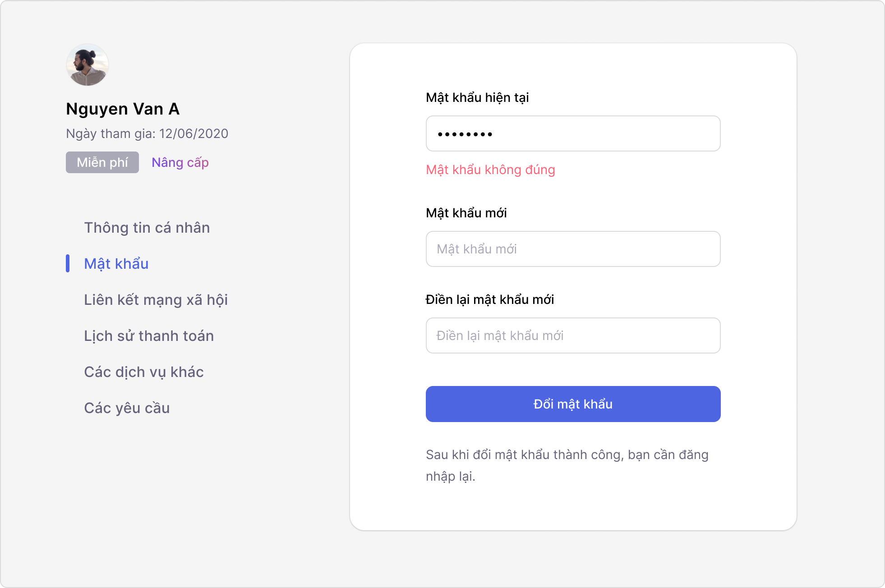The height and width of the screenshot is (588, 885).
Task: Focus the current password field with dots
Action: tap(573, 133)
